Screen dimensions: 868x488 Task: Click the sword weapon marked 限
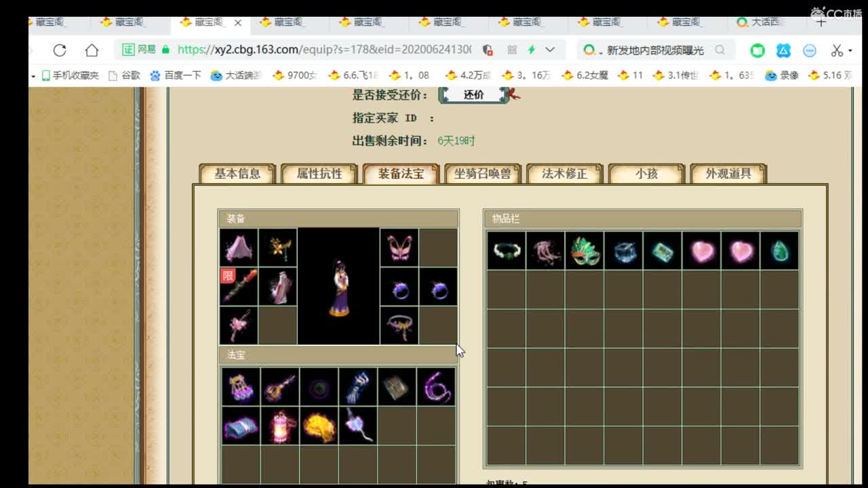[x=239, y=286]
